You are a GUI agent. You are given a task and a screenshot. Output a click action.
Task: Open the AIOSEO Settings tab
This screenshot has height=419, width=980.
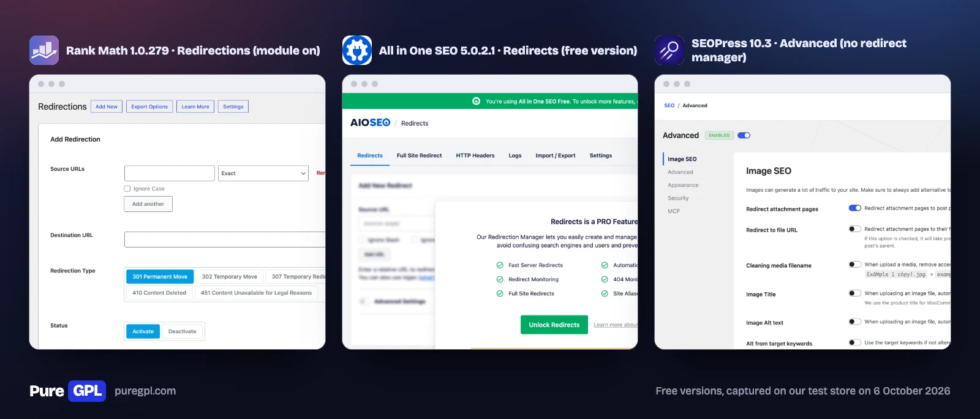[x=601, y=156]
